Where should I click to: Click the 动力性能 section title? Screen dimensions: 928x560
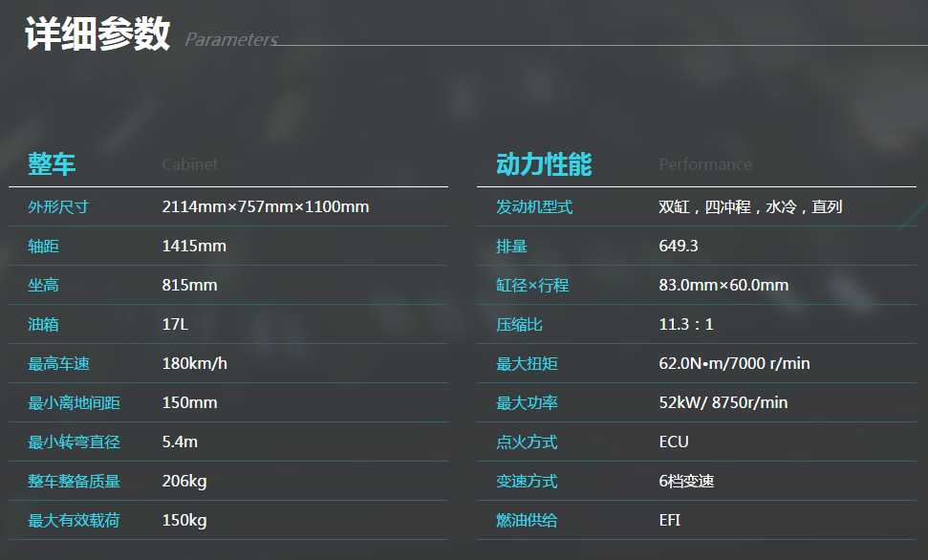coord(544,164)
